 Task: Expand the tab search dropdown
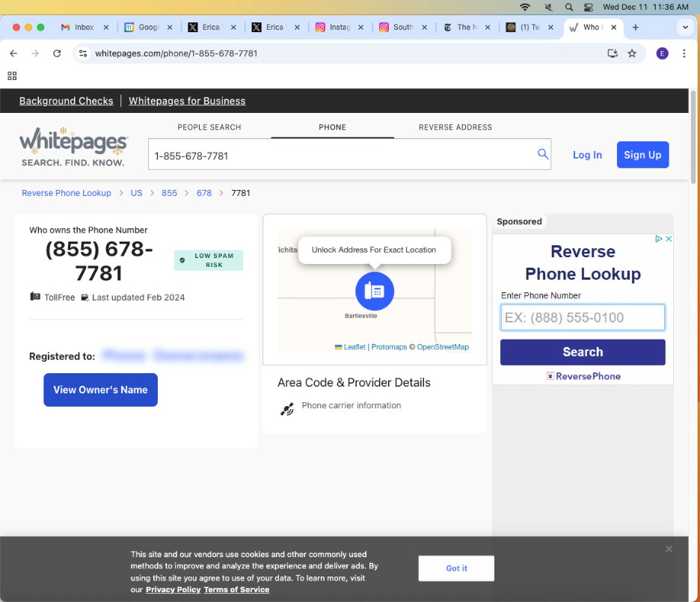[685, 27]
